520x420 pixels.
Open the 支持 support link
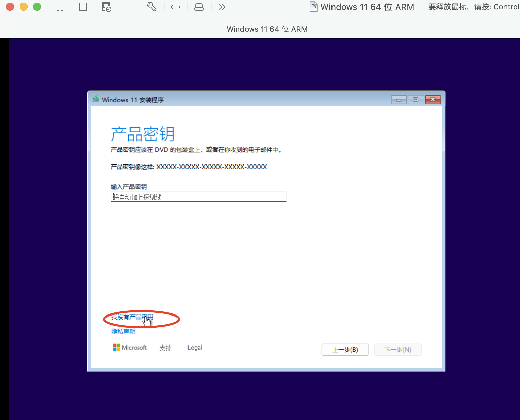click(165, 348)
